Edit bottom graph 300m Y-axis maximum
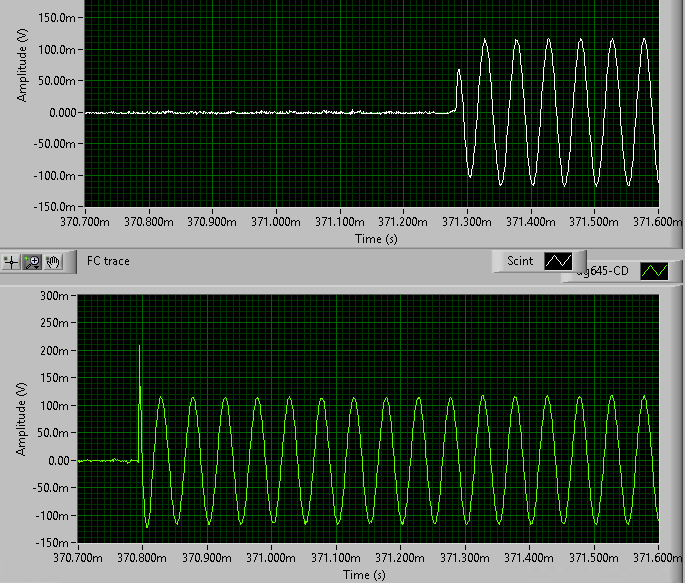 (54, 296)
